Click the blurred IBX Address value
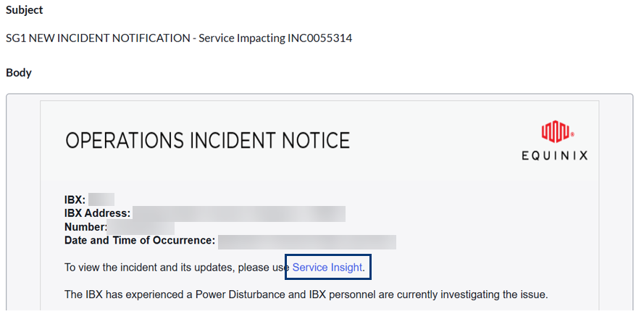 pos(239,213)
